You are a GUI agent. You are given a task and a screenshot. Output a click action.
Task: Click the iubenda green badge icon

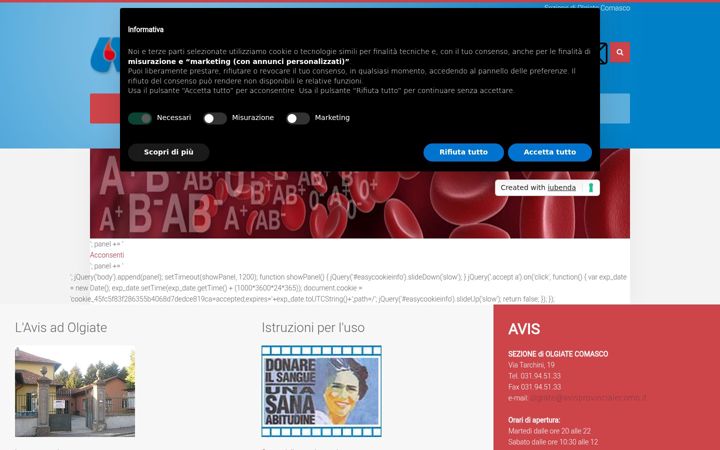tap(591, 188)
